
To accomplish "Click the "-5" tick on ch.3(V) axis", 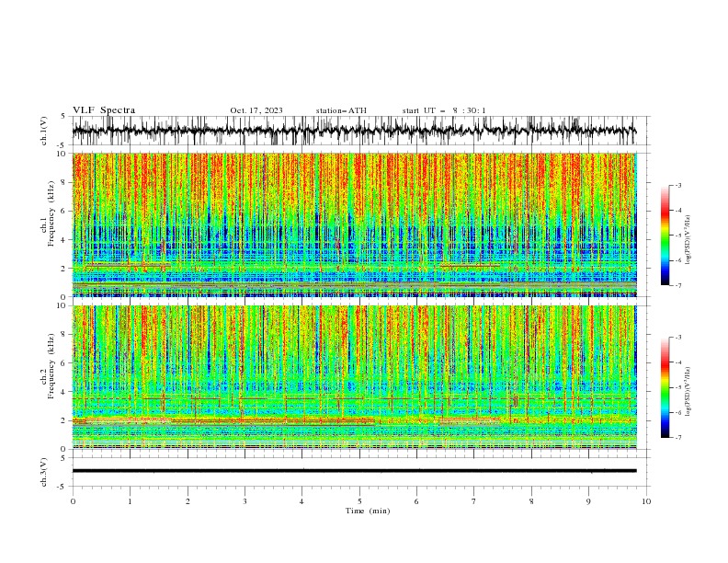I will pyautogui.click(x=62, y=487).
